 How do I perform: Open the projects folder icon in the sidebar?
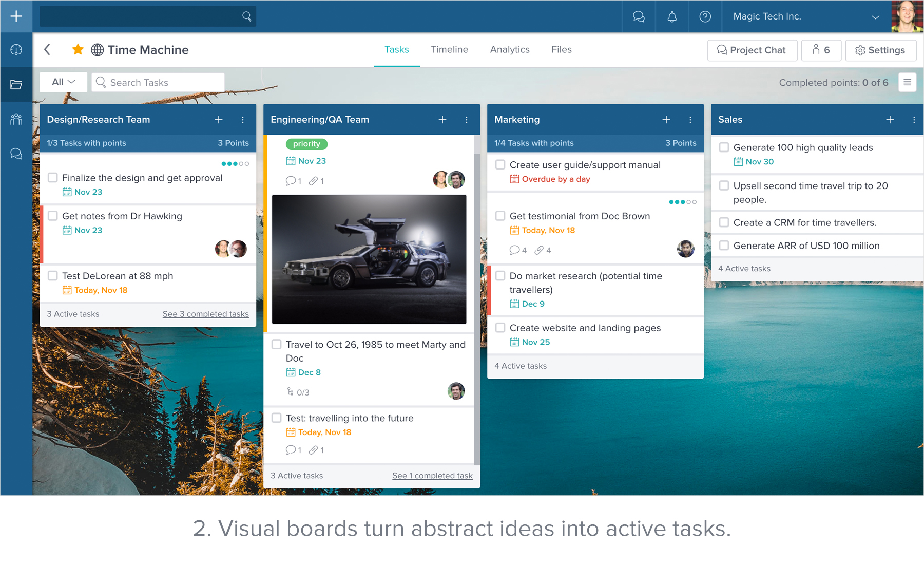click(16, 84)
